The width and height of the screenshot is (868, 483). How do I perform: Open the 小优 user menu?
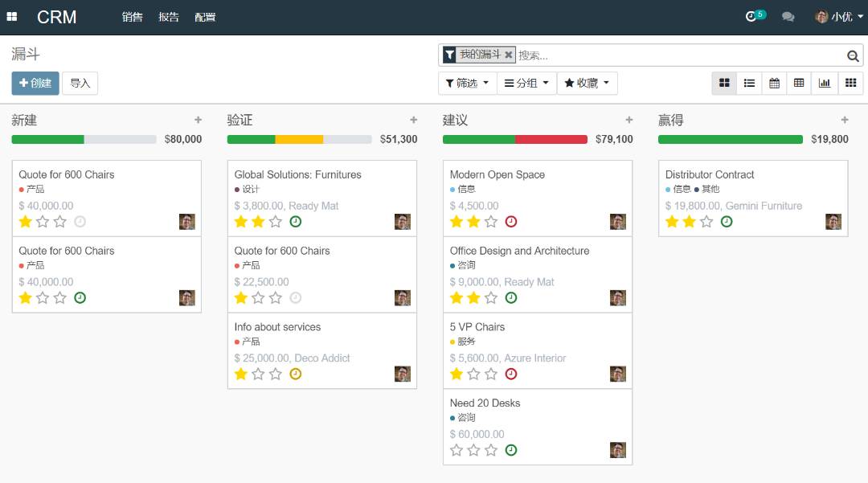[x=838, y=17]
